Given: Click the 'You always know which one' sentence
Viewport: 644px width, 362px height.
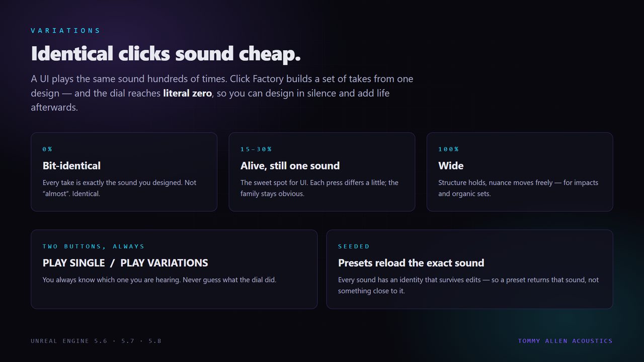Looking at the screenshot, I should 159,280.
